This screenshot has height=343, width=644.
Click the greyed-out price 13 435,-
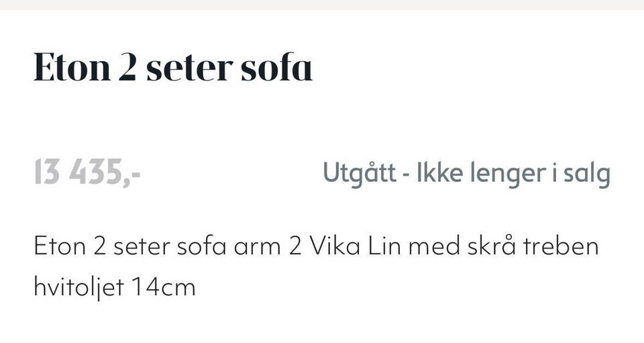[x=87, y=174]
